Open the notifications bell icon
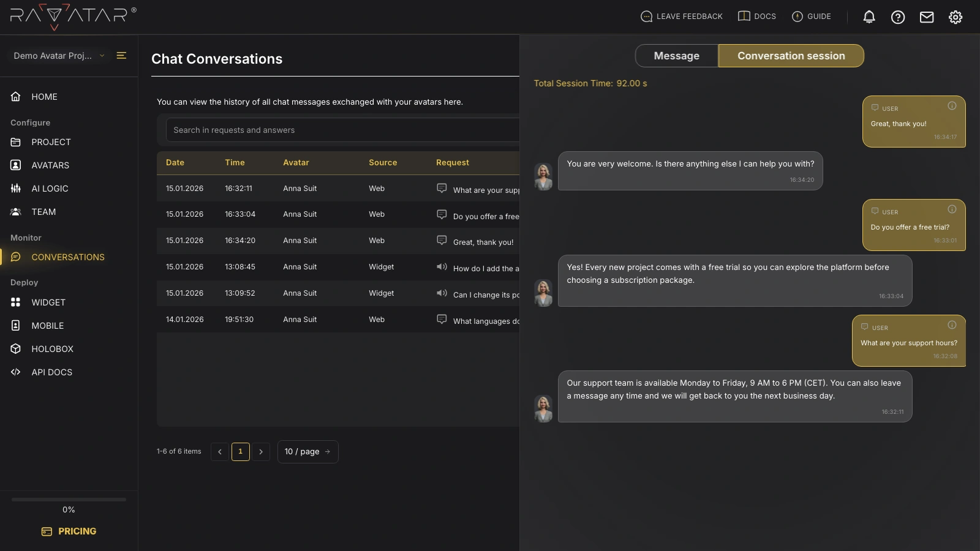 pyautogui.click(x=869, y=17)
